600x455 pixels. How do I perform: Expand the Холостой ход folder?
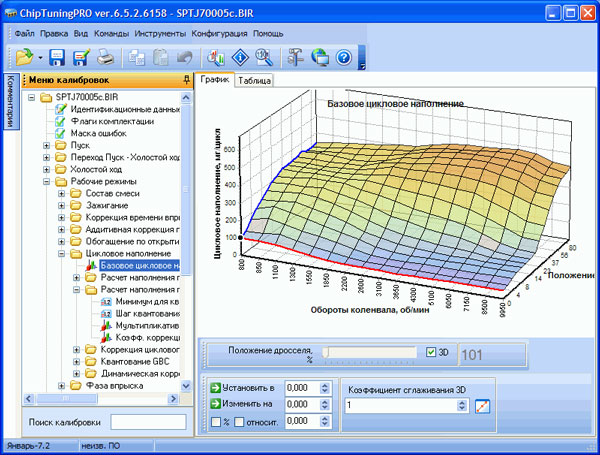point(47,170)
